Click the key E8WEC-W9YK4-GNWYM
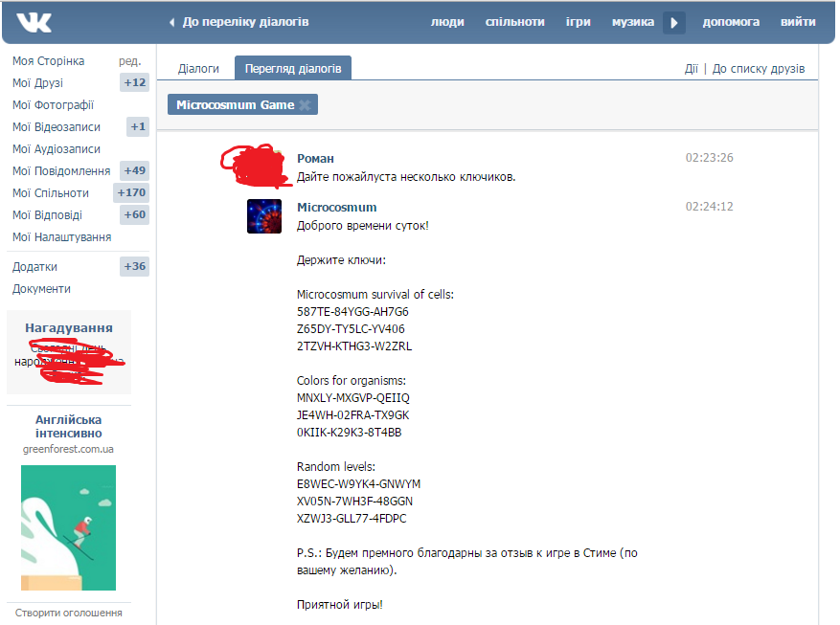 pyautogui.click(x=358, y=483)
